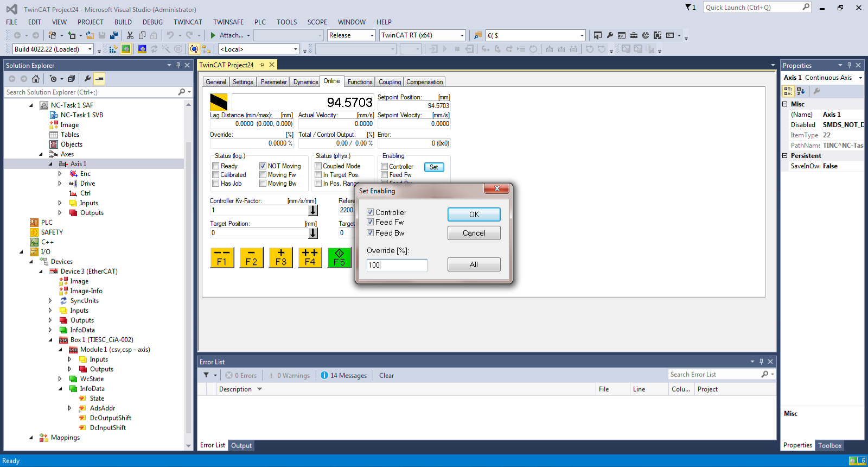Select Box 1 (TIESC_CiA-002) in tree
Image resolution: width=868 pixels, height=467 pixels.
coord(101,340)
